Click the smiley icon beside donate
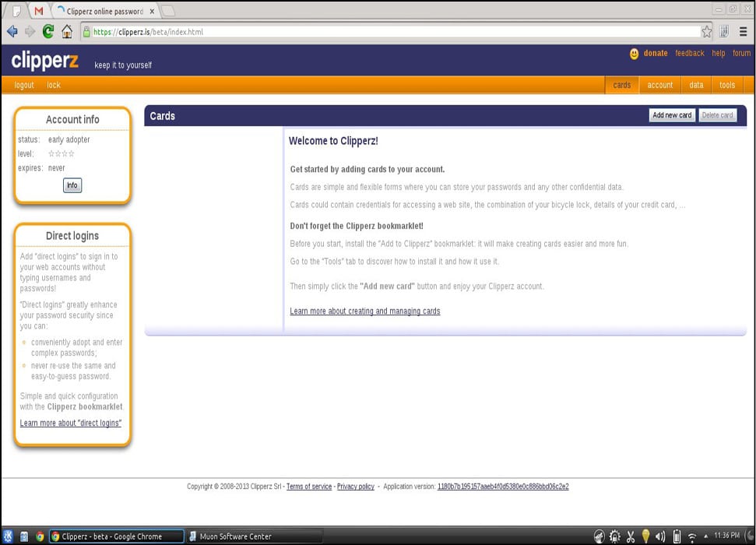The height and width of the screenshot is (545, 756). point(635,54)
